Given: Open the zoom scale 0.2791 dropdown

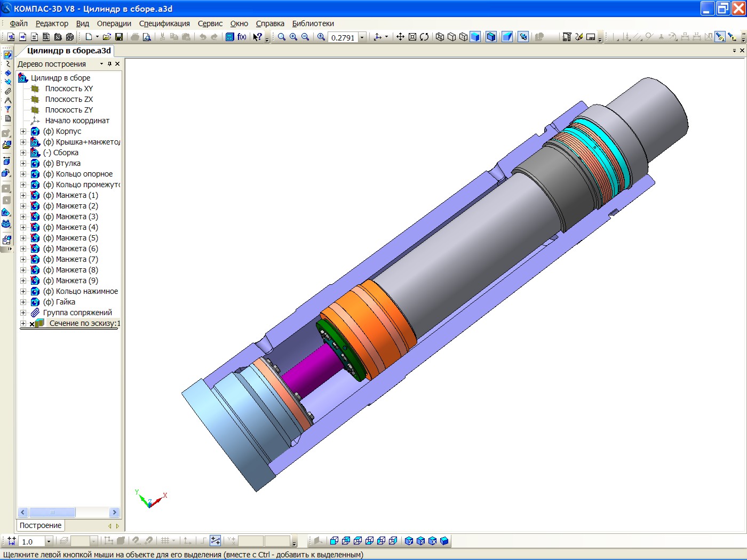Looking at the screenshot, I should tap(362, 37).
